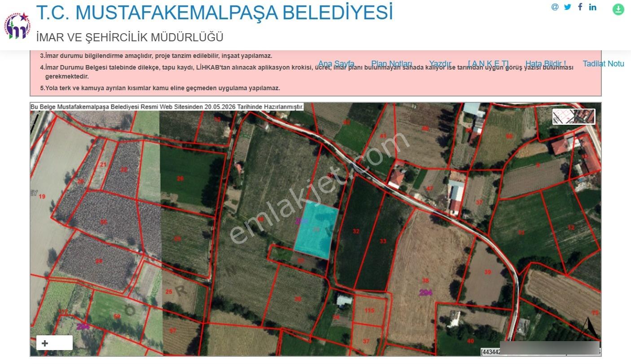Select parcel 40 on the map
The width and height of the screenshot is (631, 364).
pos(470,342)
